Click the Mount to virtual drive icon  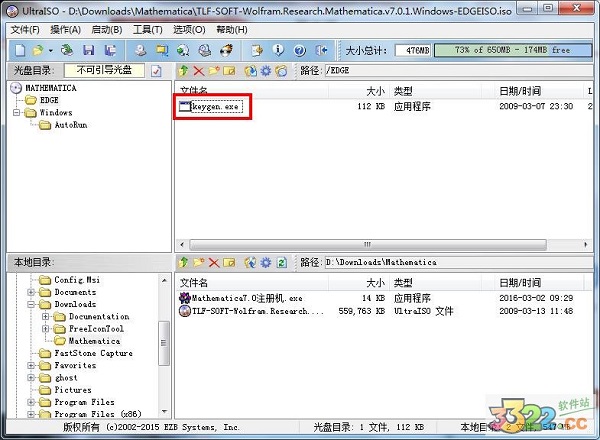183,50
